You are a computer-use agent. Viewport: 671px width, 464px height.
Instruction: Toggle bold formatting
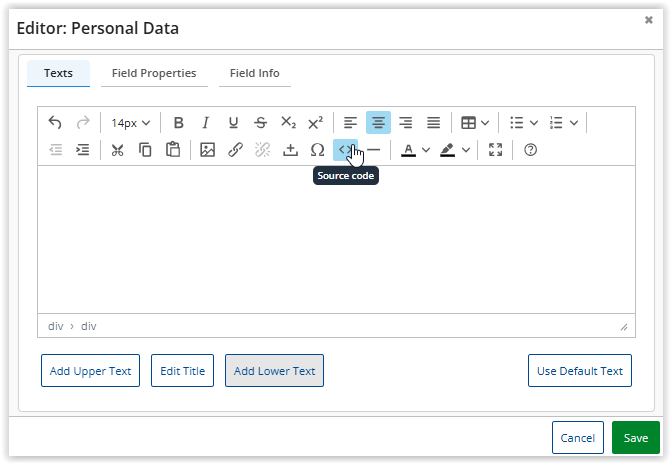coord(178,123)
